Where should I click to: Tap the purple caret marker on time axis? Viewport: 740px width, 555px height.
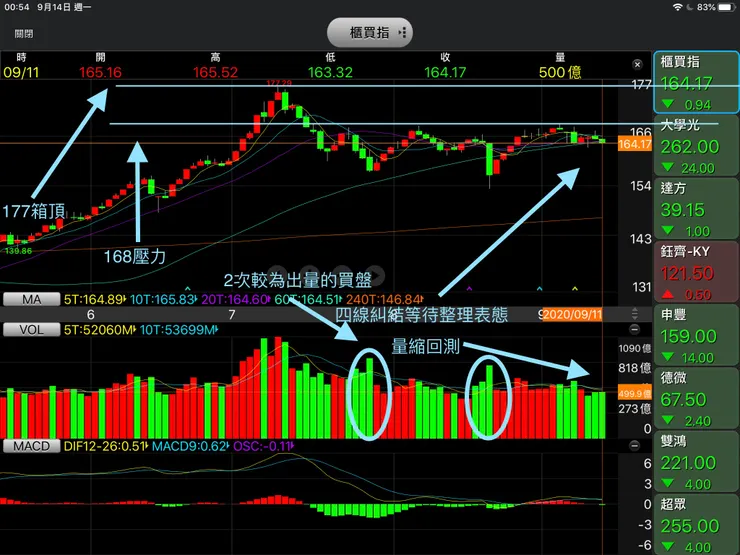[469, 288]
